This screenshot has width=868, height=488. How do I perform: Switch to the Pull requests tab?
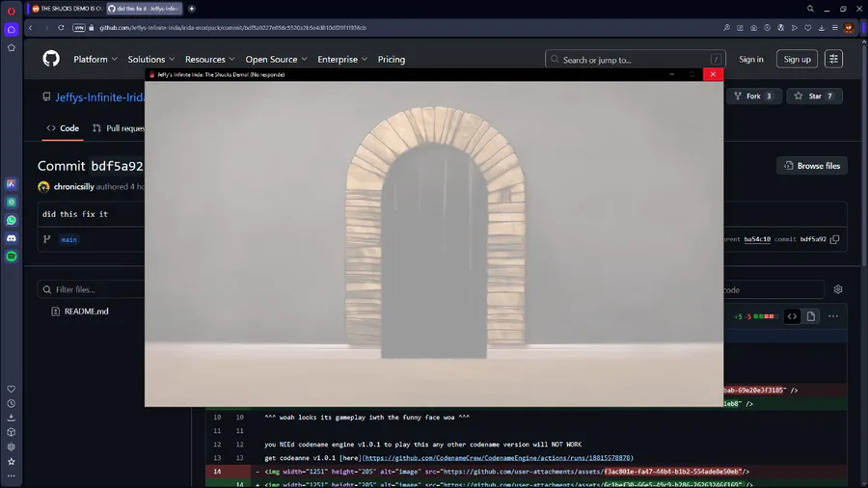[119, 128]
